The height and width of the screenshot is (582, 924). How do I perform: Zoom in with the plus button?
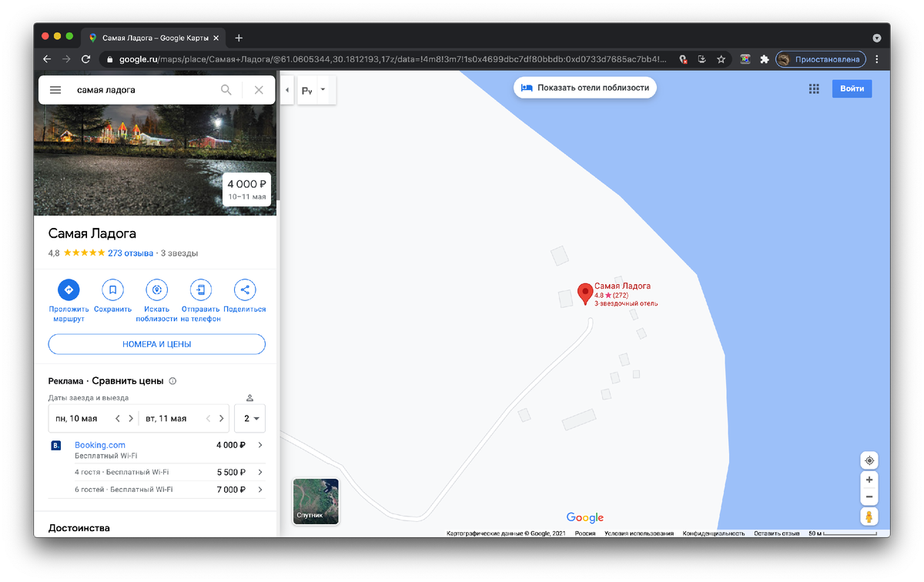pos(869,480)
